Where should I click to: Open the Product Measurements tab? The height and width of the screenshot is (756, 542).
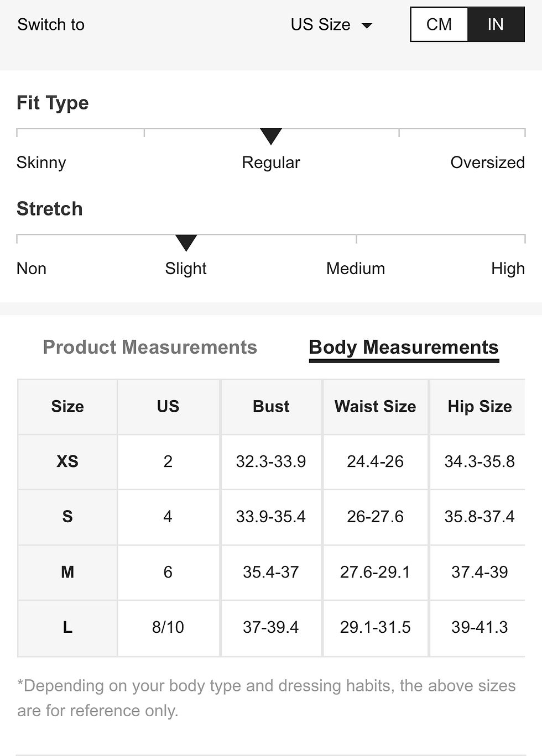click(x=150, y=347)
